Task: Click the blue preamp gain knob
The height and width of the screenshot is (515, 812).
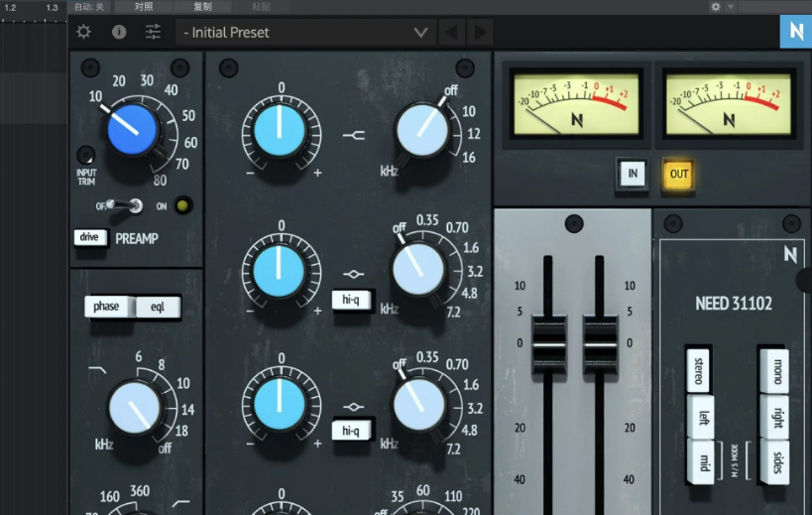Action: pyautogui.click(x=132, y=130)
